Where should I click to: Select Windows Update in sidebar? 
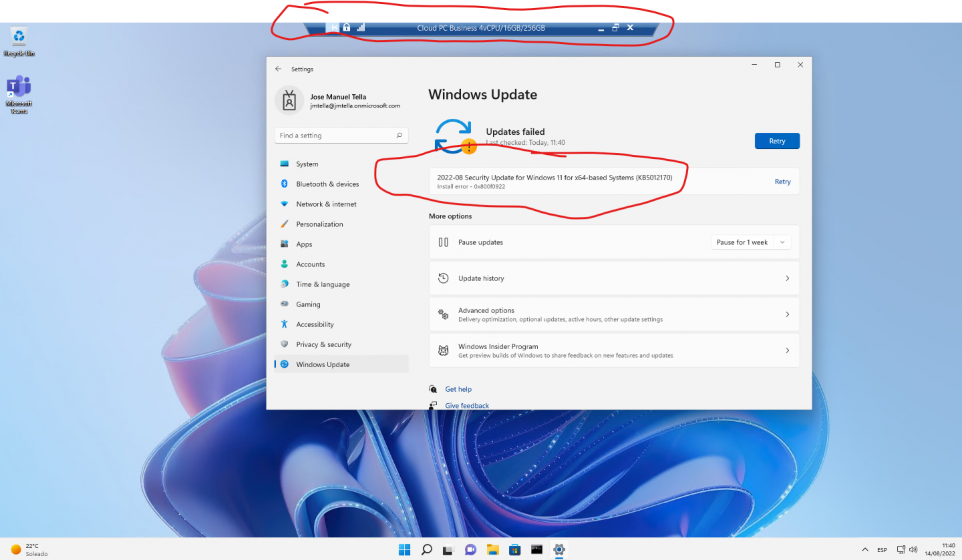click(341, 364)
